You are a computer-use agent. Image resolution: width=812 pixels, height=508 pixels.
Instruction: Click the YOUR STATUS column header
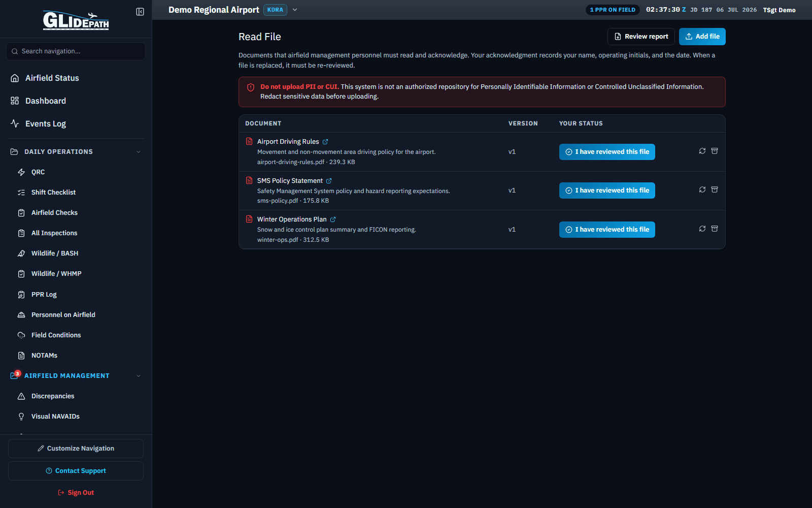(x=581, y=123)
